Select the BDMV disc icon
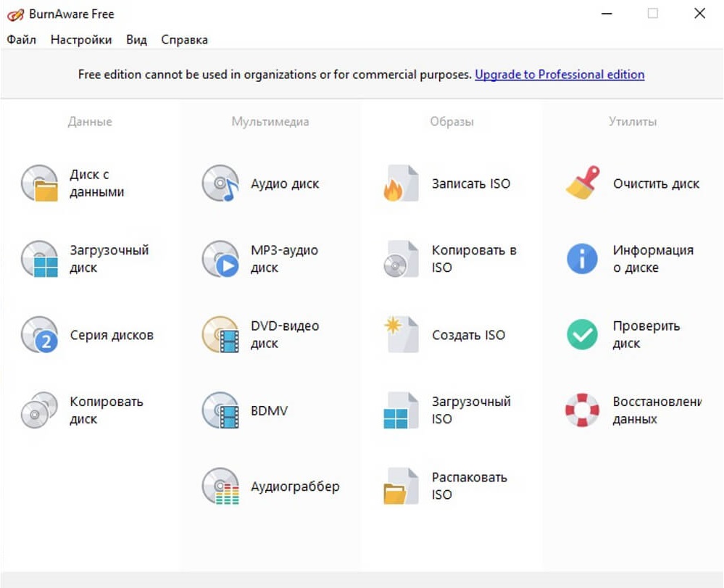The image size is (724, 588). pyautogui.click(x=221, y=410)
